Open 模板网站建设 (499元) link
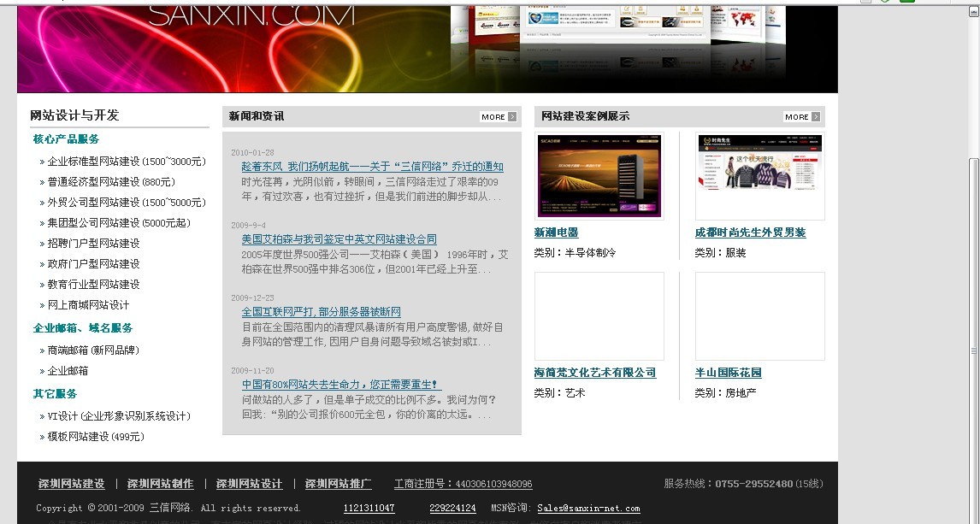This screenshot has width=980, height=524. [x=96, y=437]
